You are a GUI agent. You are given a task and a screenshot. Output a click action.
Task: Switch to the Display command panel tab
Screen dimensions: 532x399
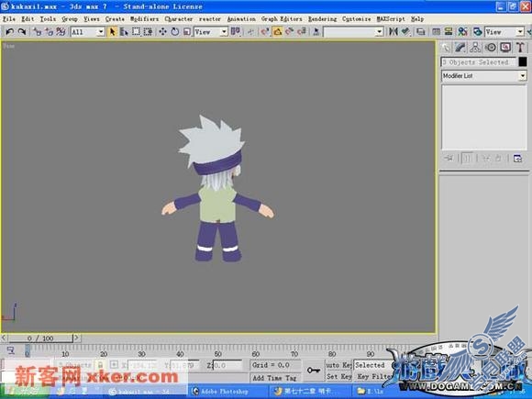point(505,48)
